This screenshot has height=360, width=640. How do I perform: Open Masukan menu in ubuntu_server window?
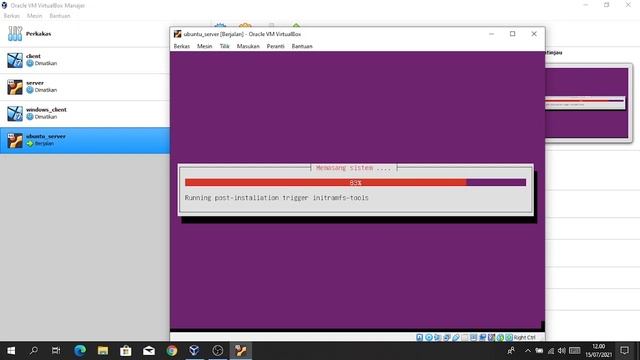248,46
